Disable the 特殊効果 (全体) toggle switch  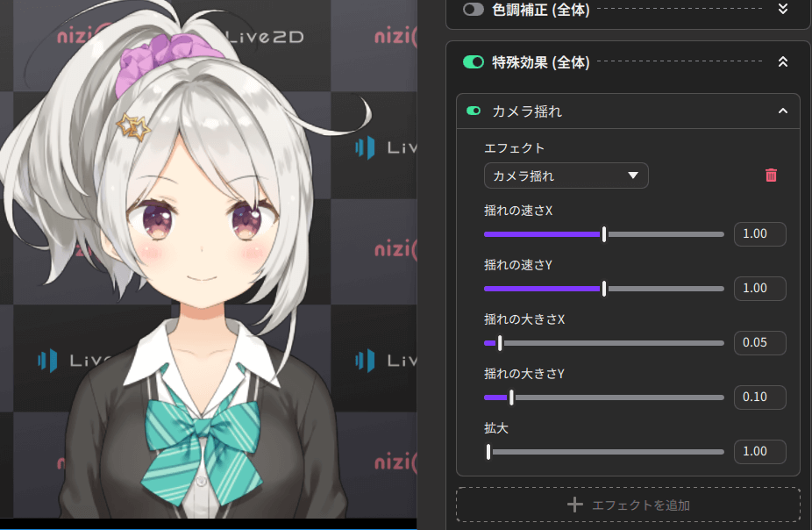(474, 62)
